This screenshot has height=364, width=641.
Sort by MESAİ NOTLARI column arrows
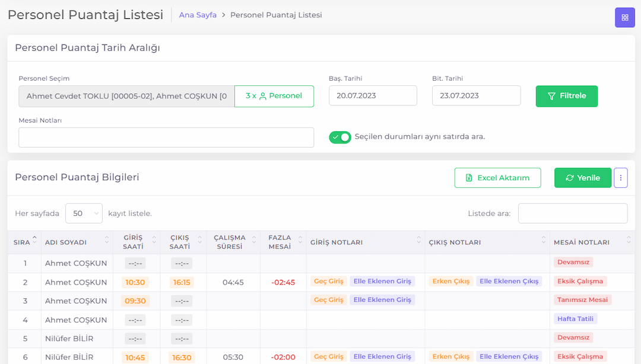629,240
